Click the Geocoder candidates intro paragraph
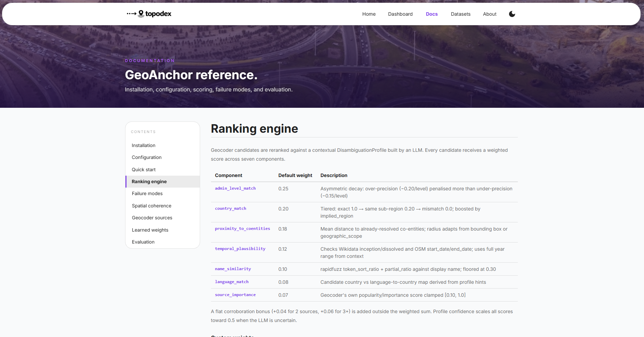 coord(359,155)
